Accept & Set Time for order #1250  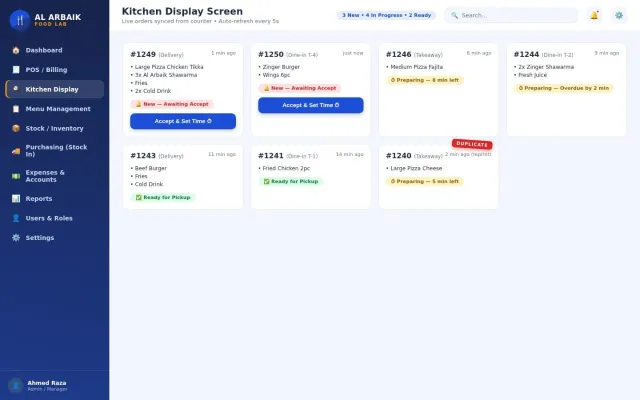[311, 105]
